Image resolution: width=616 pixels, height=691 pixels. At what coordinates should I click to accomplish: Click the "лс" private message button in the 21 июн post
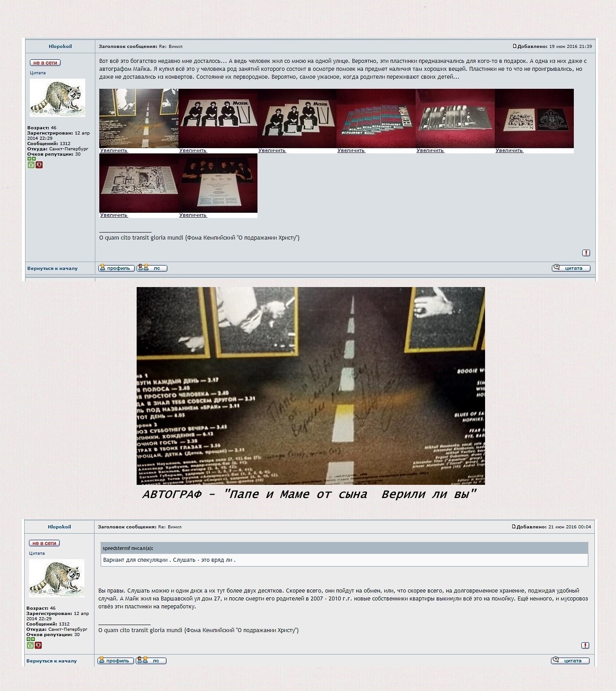[151, 661]
